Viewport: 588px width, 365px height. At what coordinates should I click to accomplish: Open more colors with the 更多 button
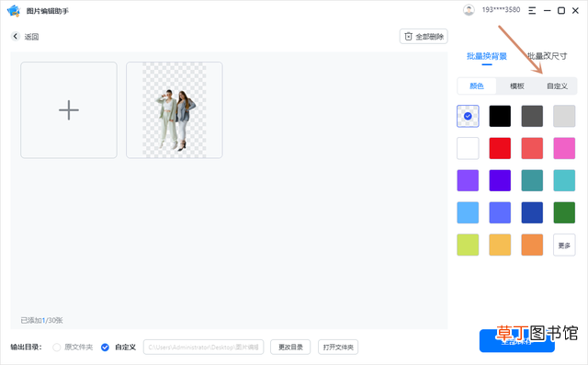click(564, 245)
